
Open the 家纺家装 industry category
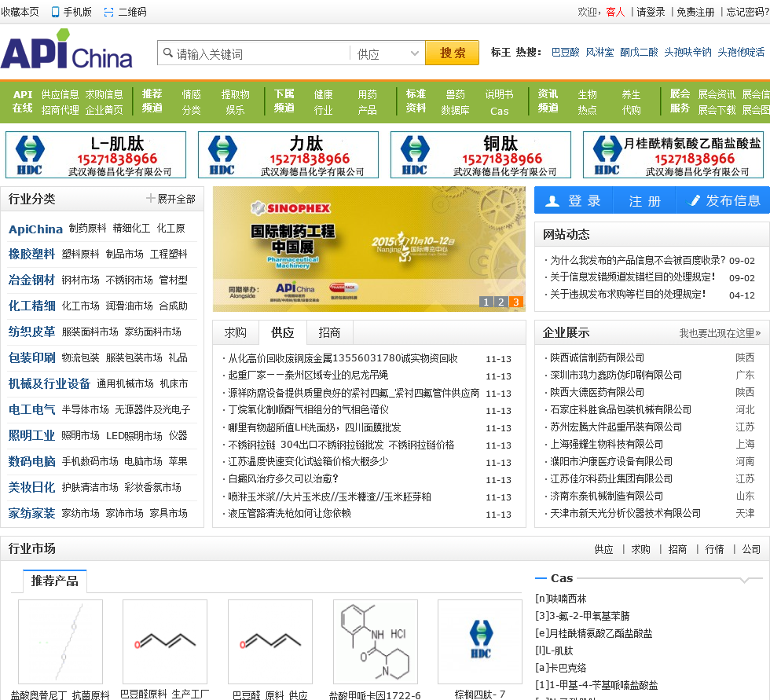tap(32, 514)
